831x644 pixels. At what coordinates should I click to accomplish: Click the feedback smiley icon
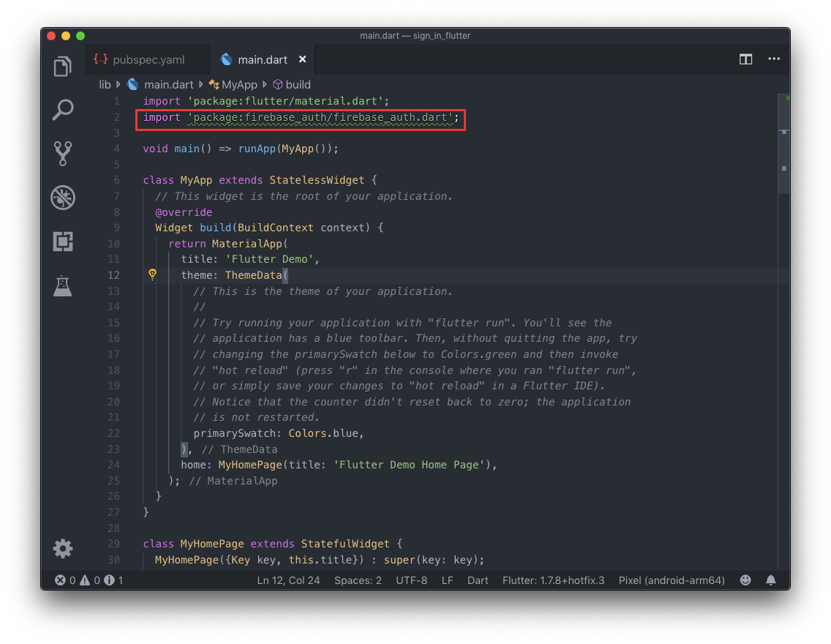pos(745,580)
